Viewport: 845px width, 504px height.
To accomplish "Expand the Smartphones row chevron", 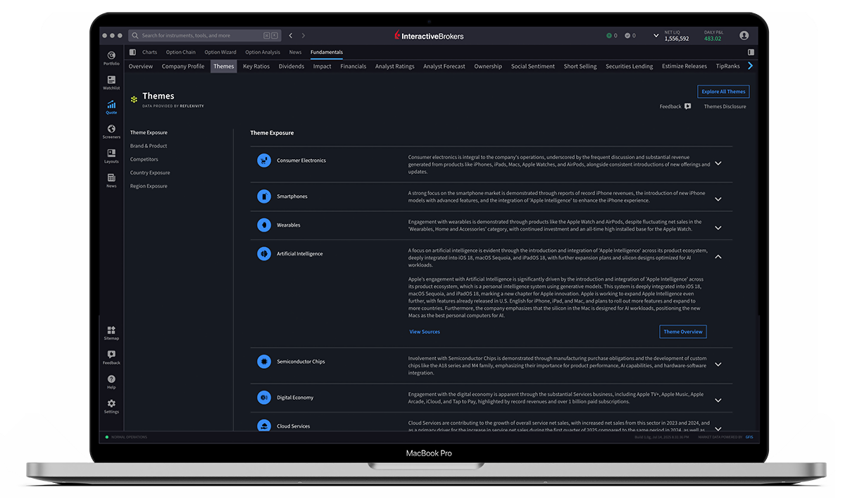I will 718,199.
